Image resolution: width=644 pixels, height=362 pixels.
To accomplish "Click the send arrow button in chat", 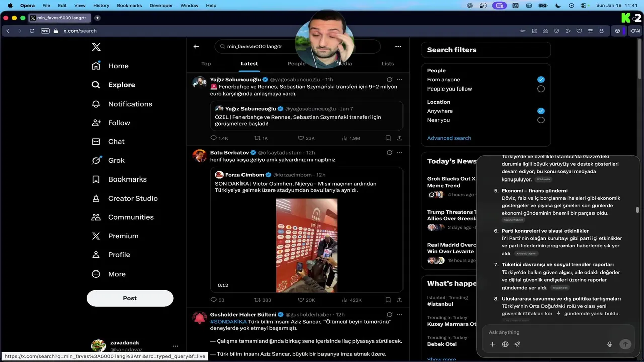I will click(625, 344).
